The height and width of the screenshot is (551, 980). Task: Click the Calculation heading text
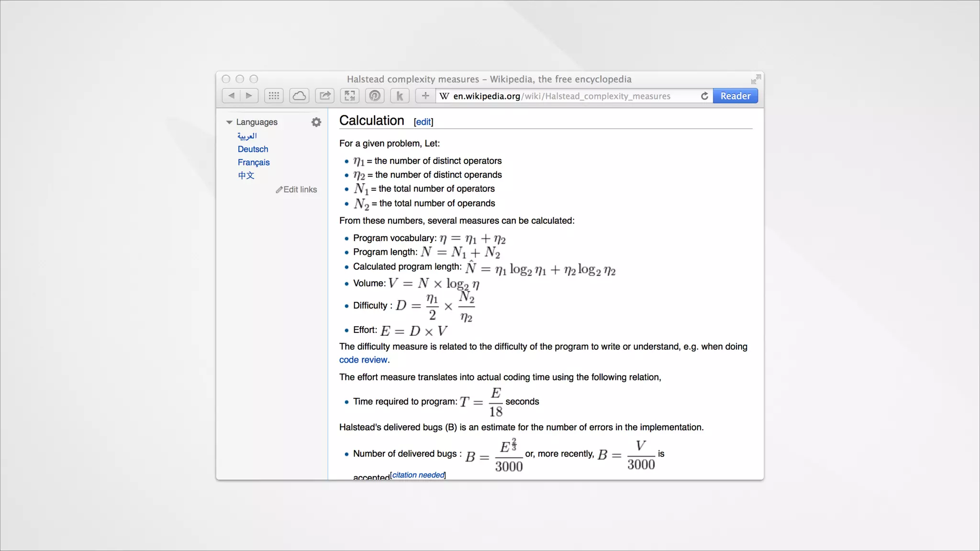(372, 121)
